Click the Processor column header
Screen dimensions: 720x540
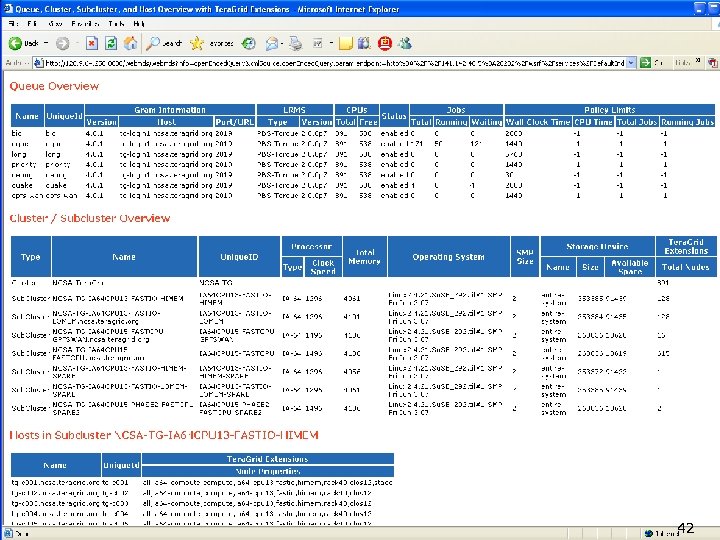(311, 247)
